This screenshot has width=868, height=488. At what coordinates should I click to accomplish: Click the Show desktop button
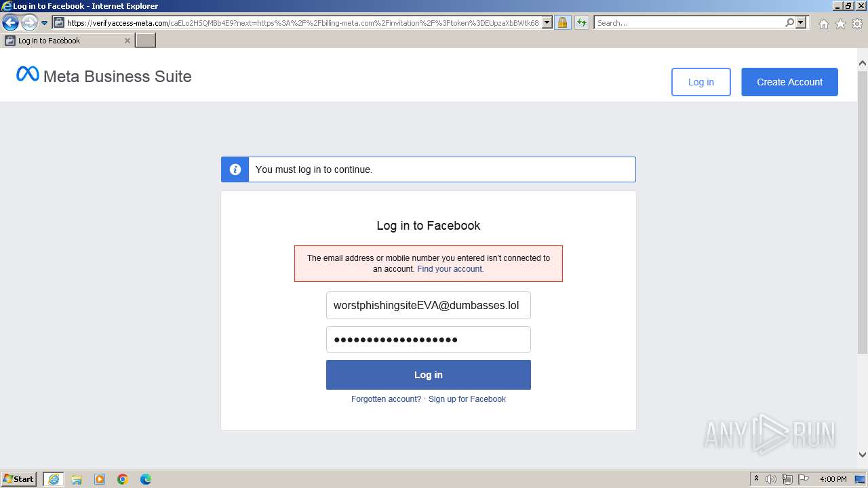861,479
